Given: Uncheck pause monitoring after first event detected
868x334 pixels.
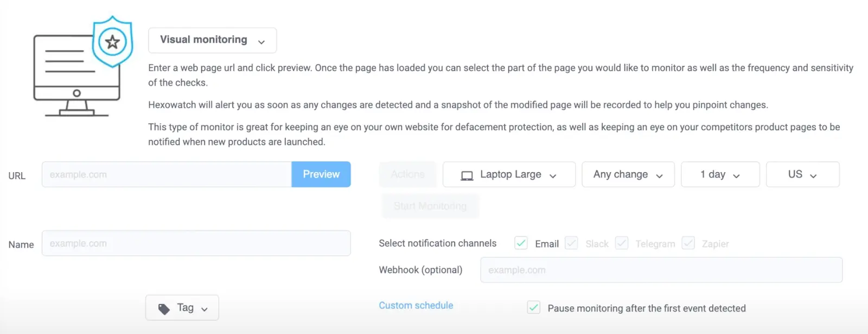Looking at the screenshot, I should pos(533,307).
